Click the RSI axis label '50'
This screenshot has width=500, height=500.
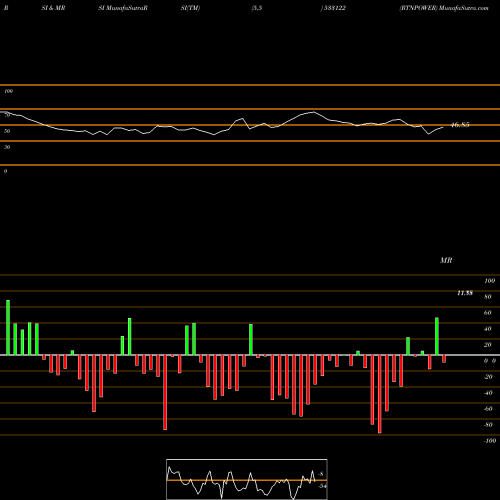[7, 131]
